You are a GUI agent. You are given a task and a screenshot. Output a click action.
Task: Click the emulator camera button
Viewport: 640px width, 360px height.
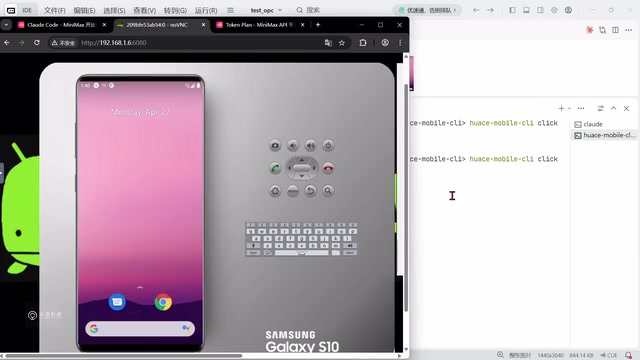pos(275,145)
